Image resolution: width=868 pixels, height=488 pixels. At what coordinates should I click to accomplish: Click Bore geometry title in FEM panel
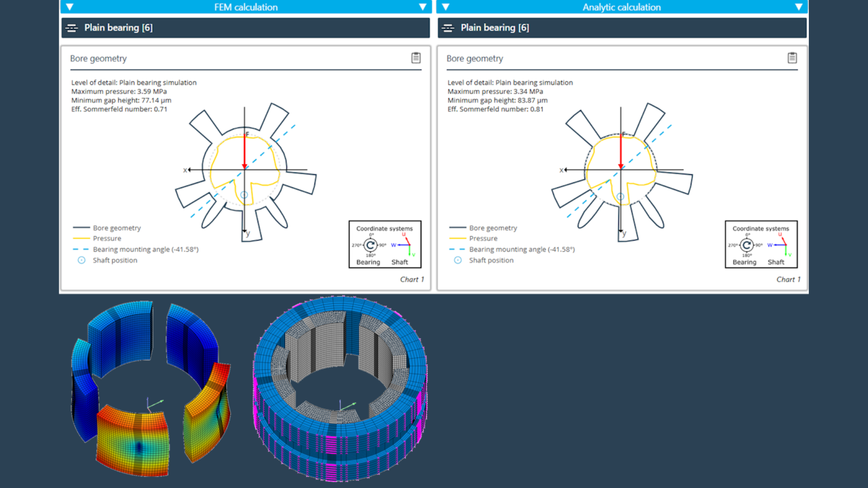click(x=98, y=59)
